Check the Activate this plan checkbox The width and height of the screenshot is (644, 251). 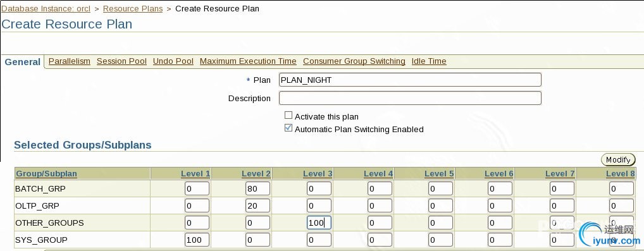pyautogui.click(x=288, y=116)
